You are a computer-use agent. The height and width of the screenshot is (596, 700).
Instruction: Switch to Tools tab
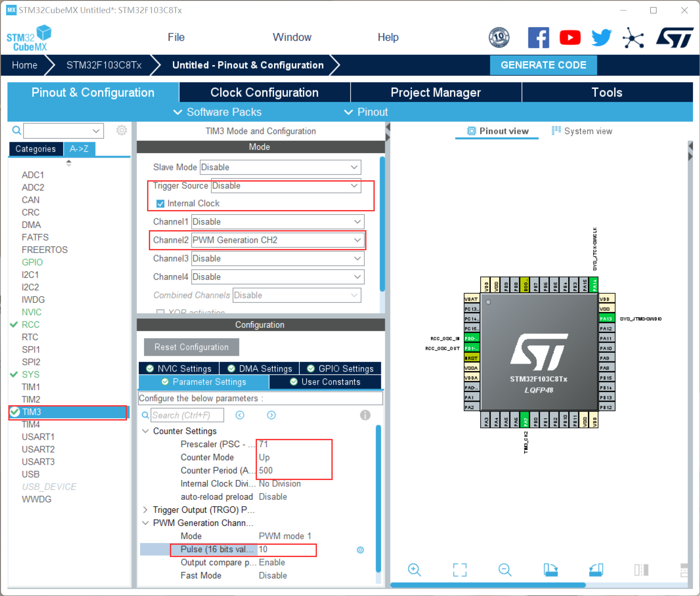(x=607, y=92)
